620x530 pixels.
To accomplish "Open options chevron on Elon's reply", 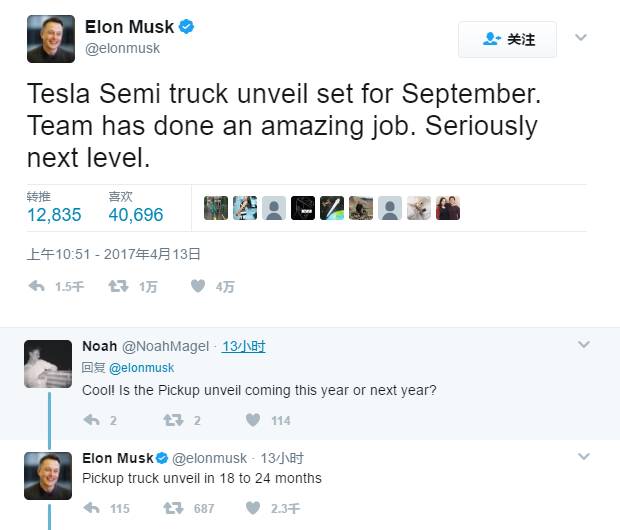I will click(584, 457).
